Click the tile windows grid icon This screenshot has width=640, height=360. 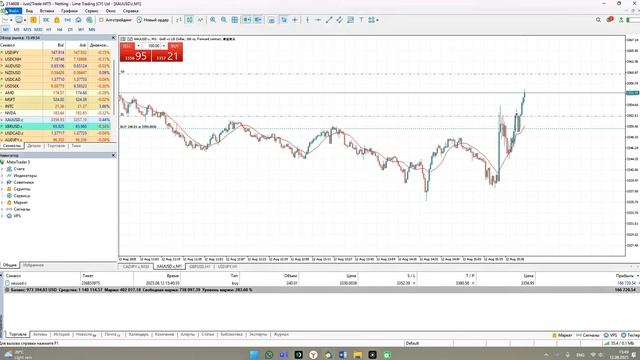235,20
